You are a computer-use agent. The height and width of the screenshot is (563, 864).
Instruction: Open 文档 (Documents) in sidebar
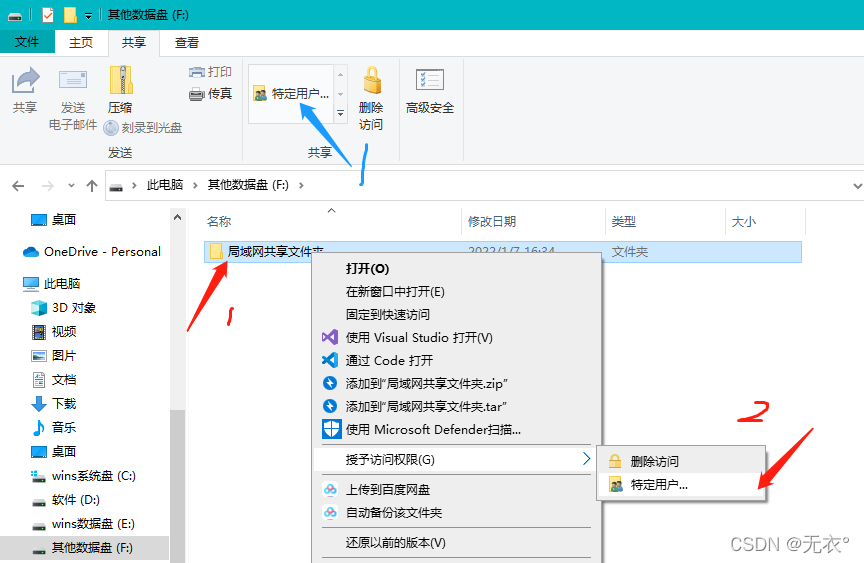(53, 380)
